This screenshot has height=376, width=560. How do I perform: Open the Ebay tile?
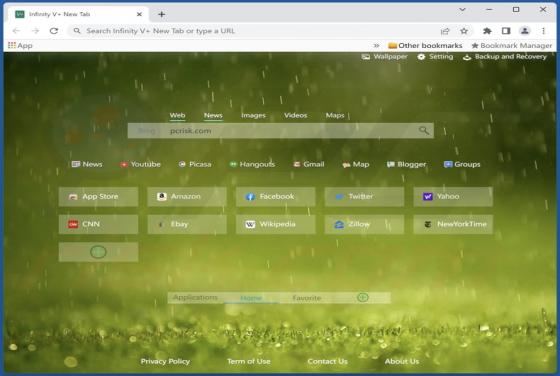187,224
